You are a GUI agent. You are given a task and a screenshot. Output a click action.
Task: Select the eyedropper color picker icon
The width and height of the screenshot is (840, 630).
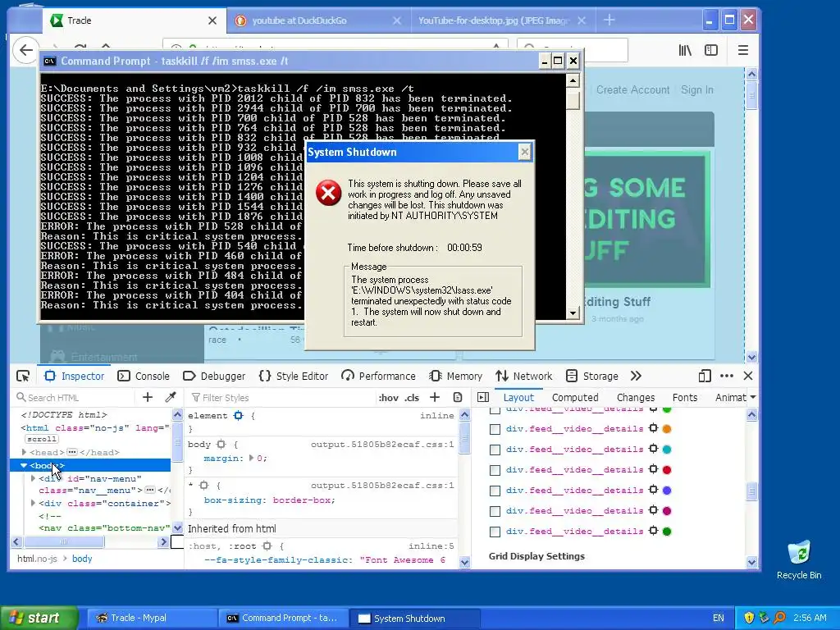(x=171, y=398)
